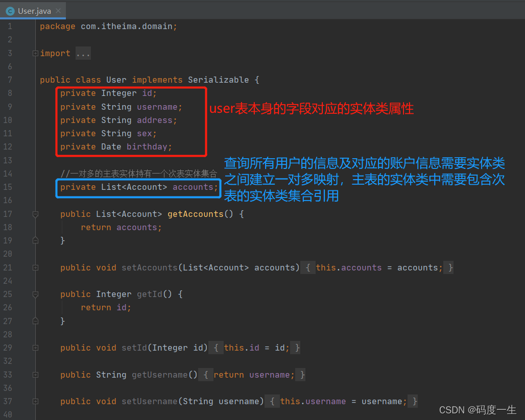Expand the folded import statements on line 3

(35, 53)
